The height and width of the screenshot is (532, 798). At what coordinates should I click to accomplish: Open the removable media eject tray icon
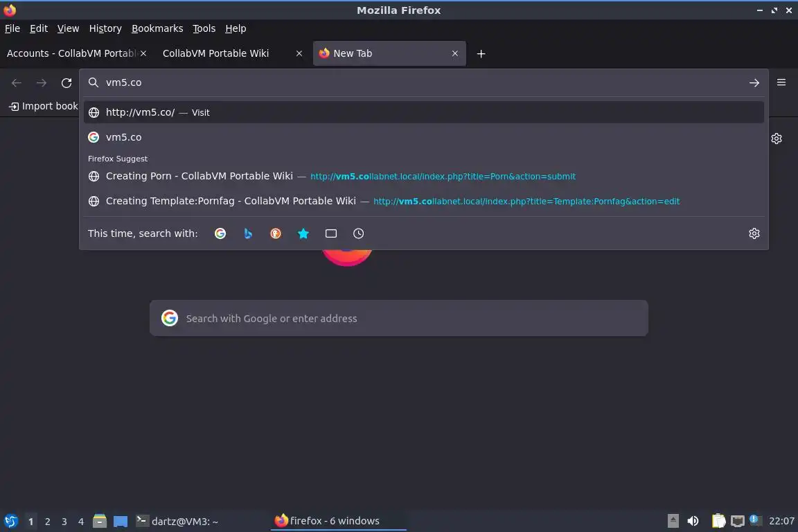point(673,521)
